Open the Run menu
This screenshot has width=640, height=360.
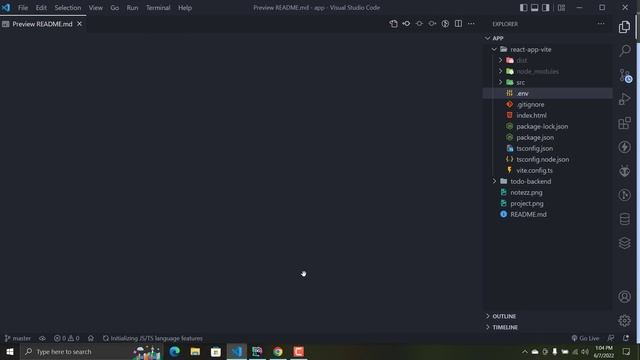132,8
